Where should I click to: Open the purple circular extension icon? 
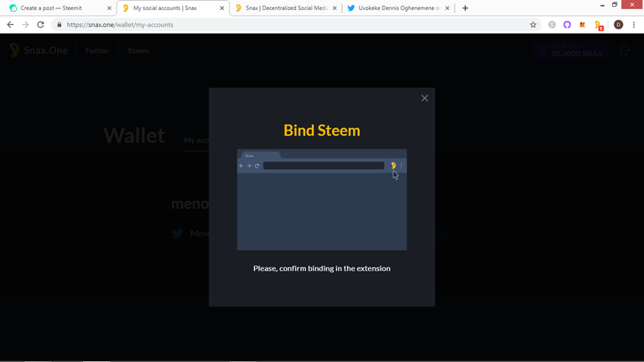click(x=567, y=24)
